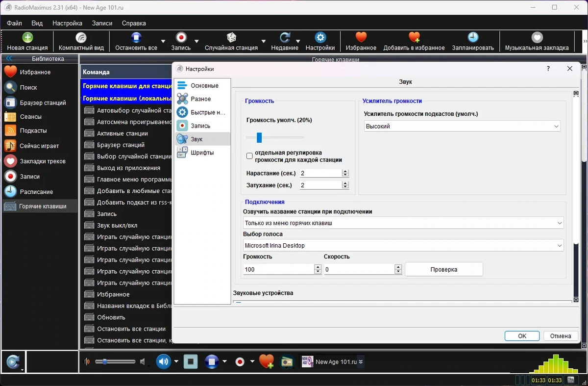Click the Проверка button

[444, 269]
